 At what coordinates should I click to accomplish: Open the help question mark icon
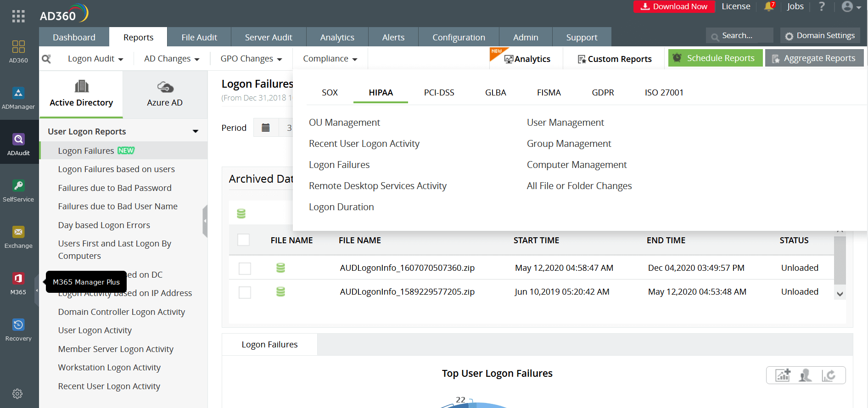pos(822,6)
